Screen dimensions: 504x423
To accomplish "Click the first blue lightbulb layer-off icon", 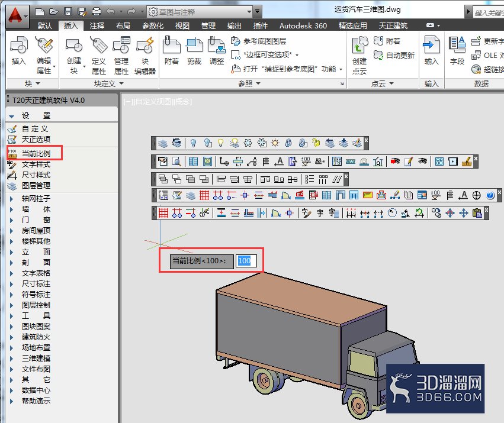I will pos(193,143).
